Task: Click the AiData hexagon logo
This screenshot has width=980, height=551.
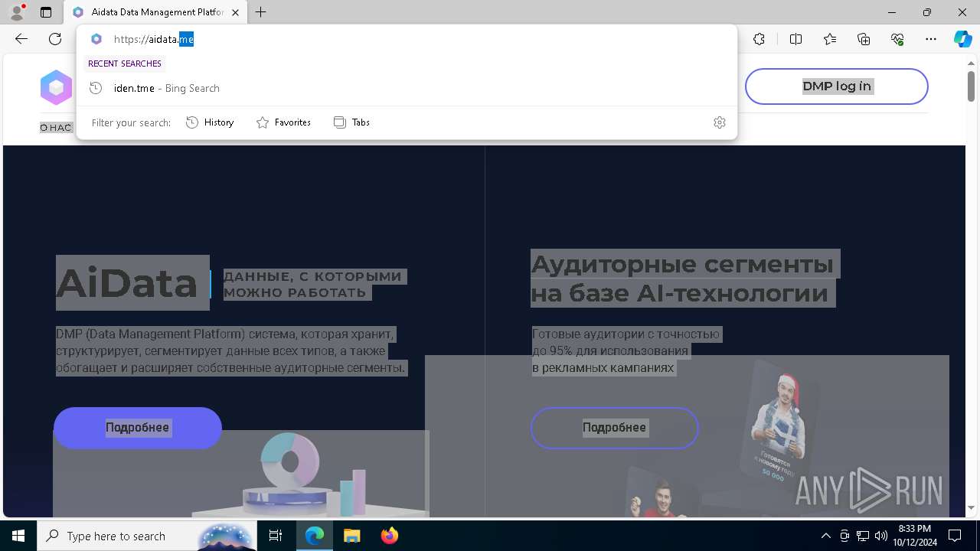Action: coord(56,88)
